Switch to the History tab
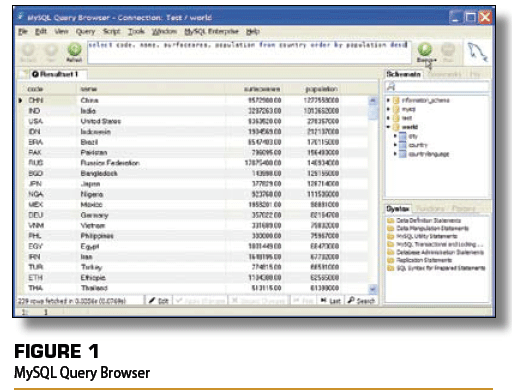The width and height of the screenshot is (512, 390). 475,74
